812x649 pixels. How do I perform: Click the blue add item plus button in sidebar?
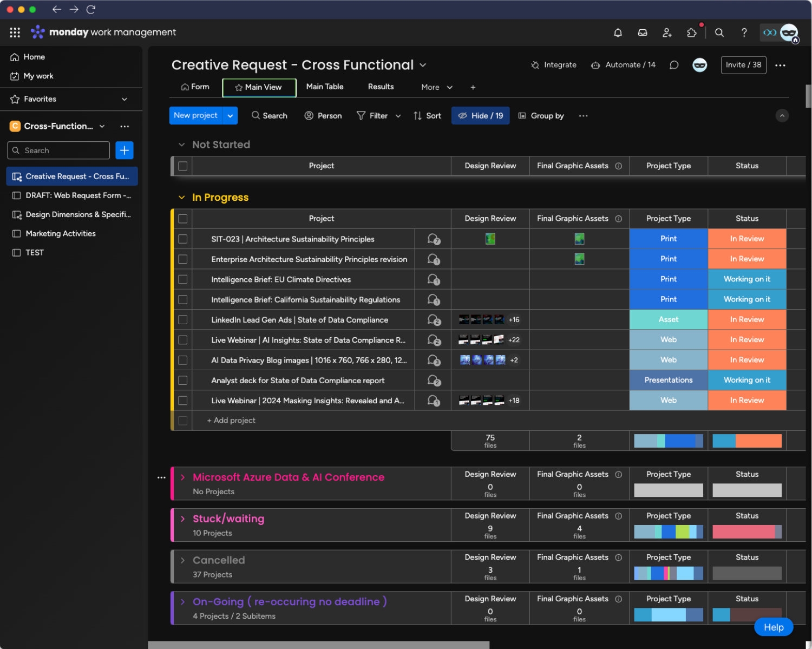coord(125,150)
